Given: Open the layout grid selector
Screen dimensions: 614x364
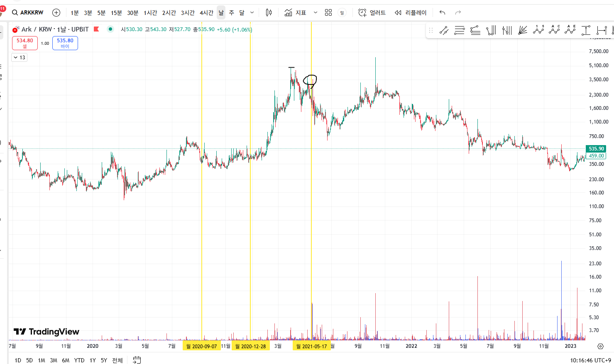Looking at the screenshot, I should coord(328,12).
